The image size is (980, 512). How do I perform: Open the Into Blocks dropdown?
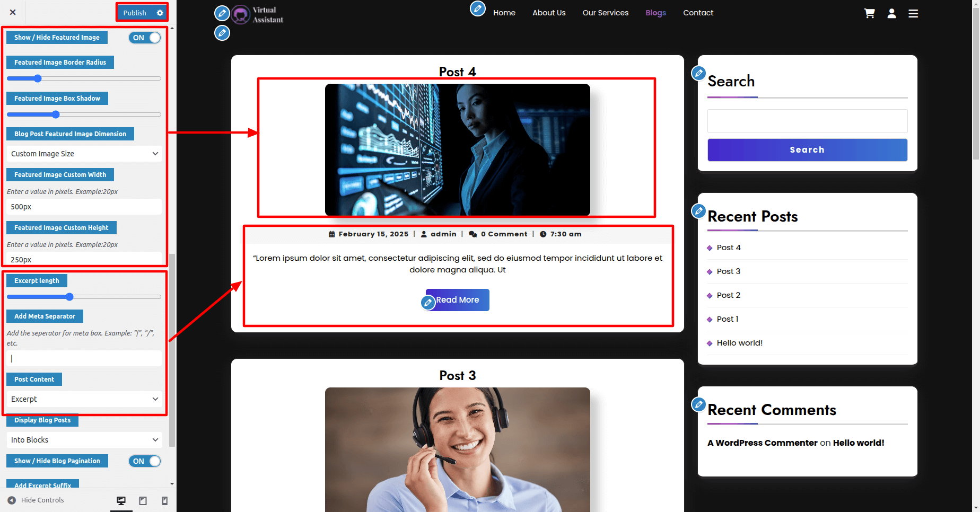(x=84, y=440)
